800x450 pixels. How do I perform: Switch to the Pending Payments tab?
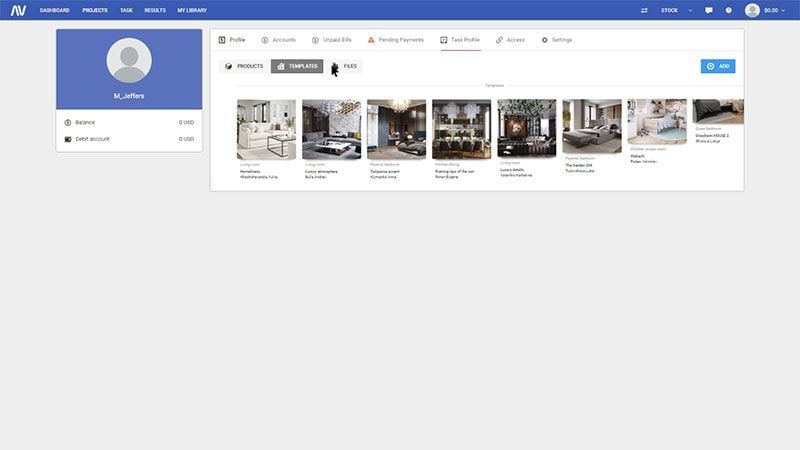point(396,40)
